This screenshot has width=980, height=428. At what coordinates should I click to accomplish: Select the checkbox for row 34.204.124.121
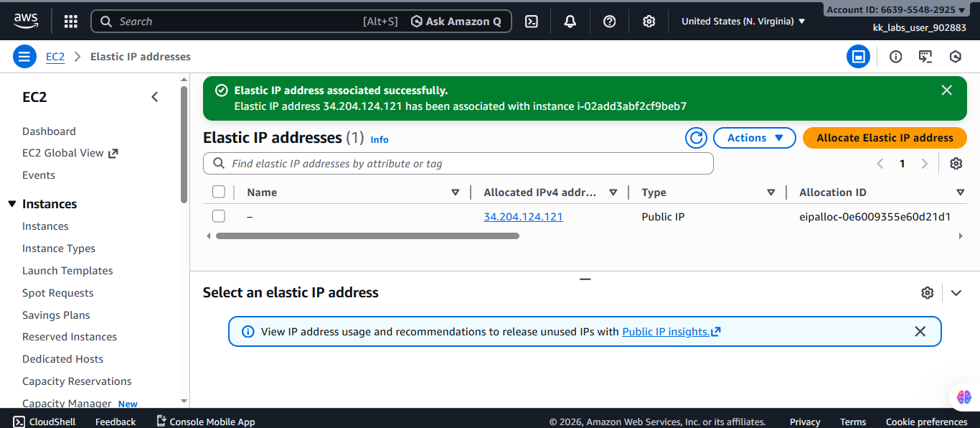[219, 216]
